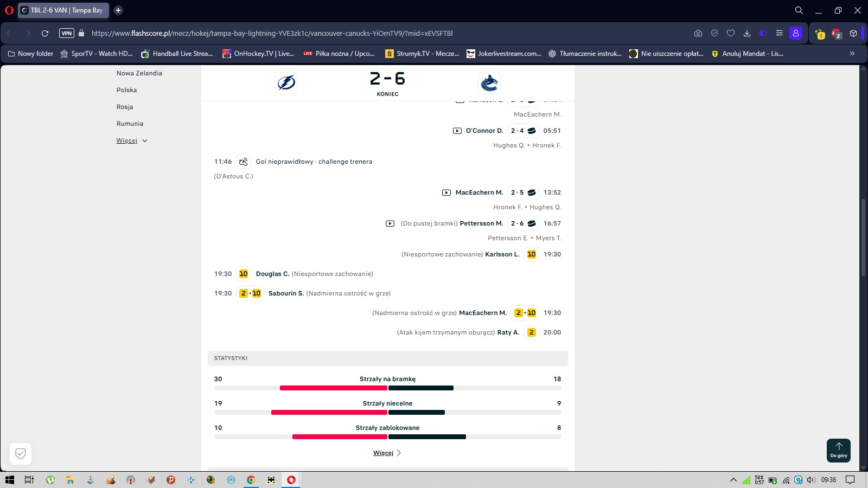Viewport: 868px width, 488px height.
Task: Click the URL address field
Action: [x=380, y=33]
